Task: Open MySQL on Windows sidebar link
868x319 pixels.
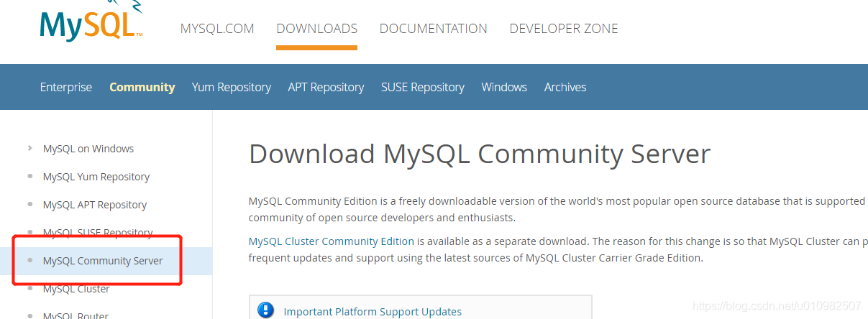Action: (x=88, y=149)
